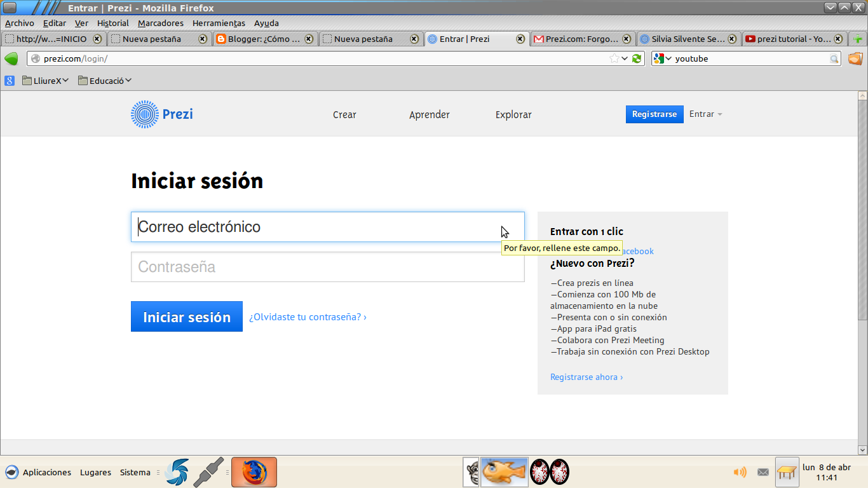The image size is (868, 488).
Task: Click the Registrarse button
Action: click(654, 114)
